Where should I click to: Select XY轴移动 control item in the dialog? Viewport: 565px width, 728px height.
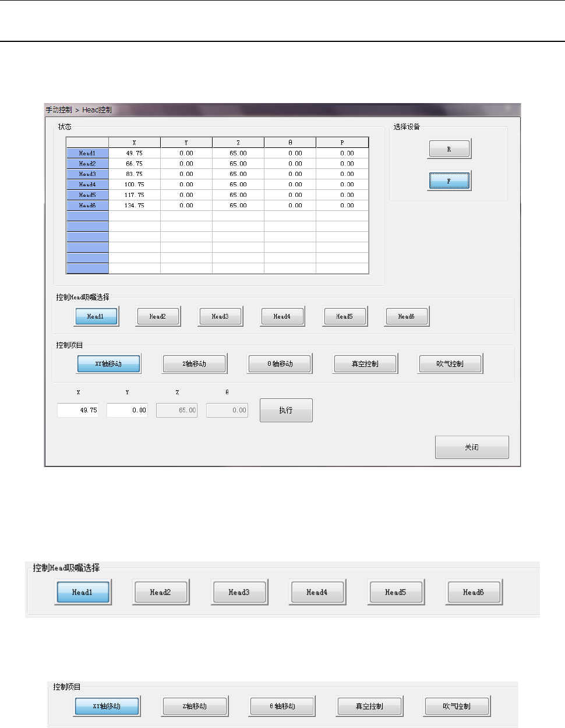(x=109, y=363)
